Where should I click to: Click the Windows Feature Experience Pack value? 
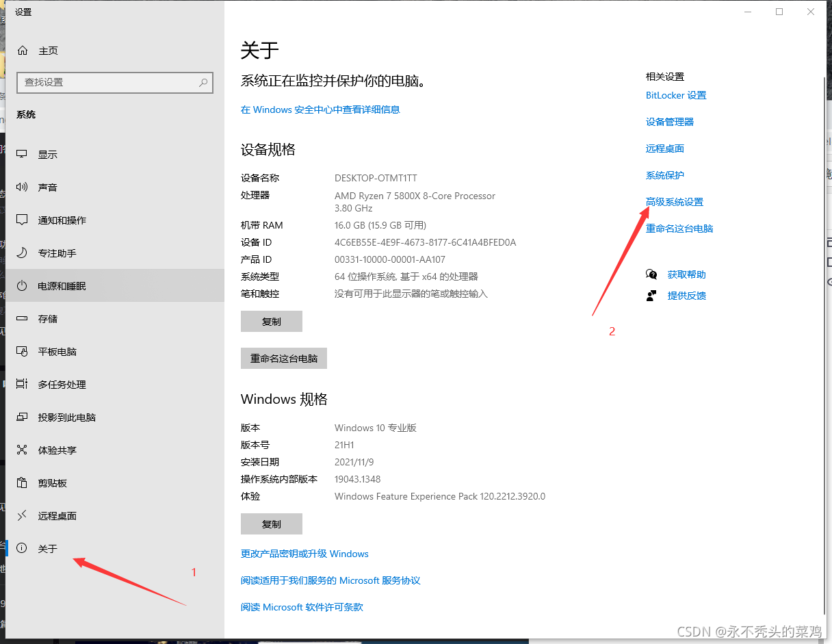tap(440, 496)
